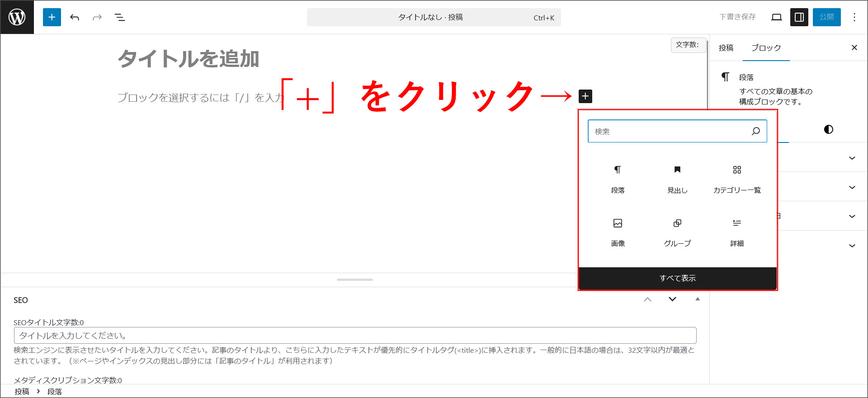The image size is (868, 398).
Task: Open the three-dot options menu
Action: [854, 17]
